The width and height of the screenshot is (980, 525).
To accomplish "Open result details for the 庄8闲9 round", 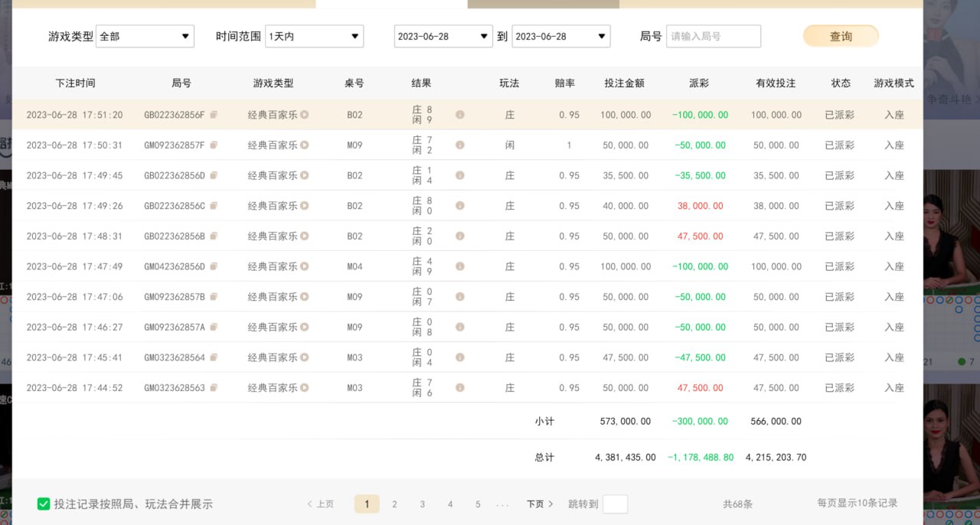I will (x=459, y=114).
